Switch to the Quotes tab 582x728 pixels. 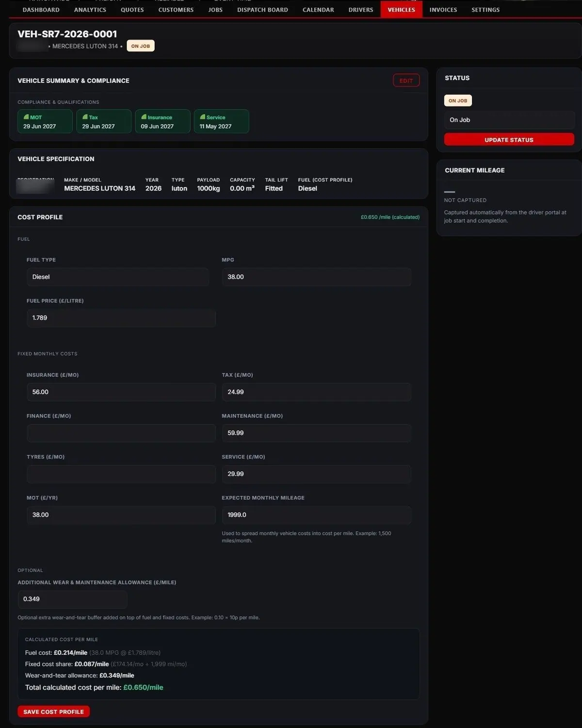tap(132, 10)
